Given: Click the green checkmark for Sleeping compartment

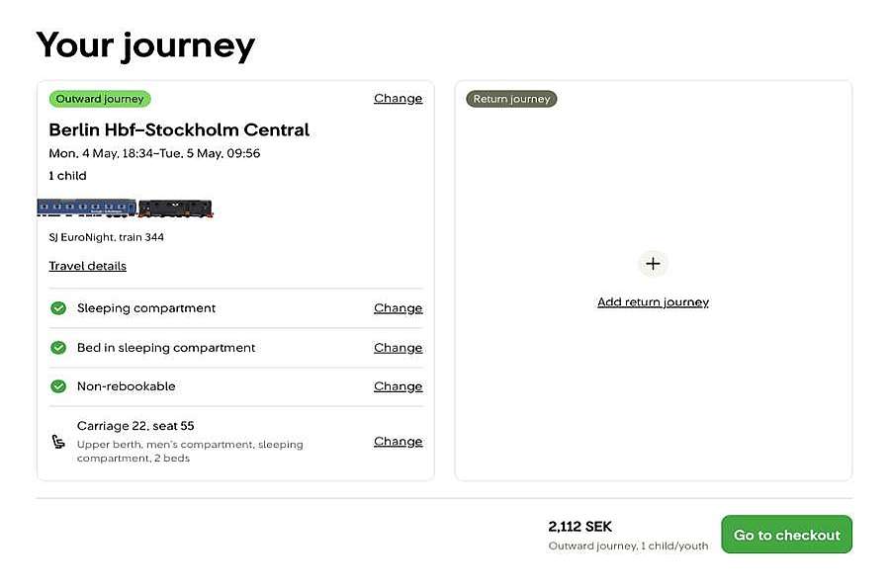Looking at the screenshot, I should (58, 308).
